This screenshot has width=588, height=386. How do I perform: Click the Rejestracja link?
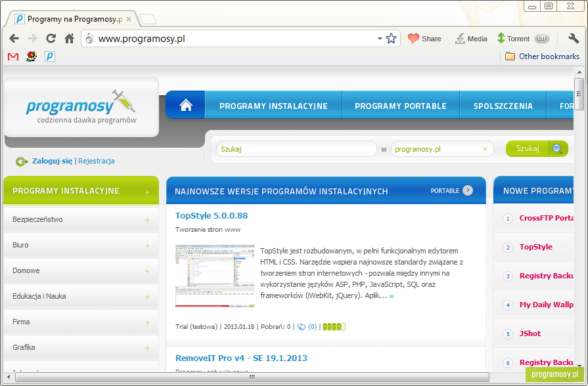click(x=97, y=161)
